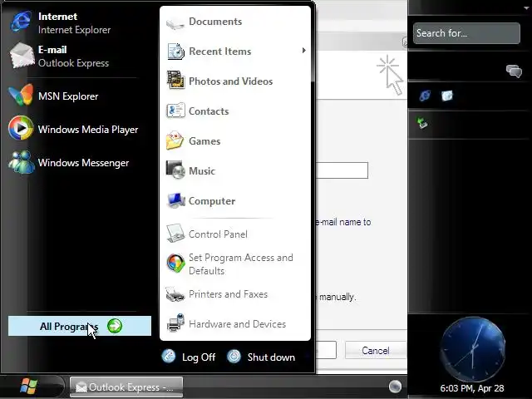This screenshot has height=399, width=532.
Task: Open Windows Messenger
Action: point(69,163)
